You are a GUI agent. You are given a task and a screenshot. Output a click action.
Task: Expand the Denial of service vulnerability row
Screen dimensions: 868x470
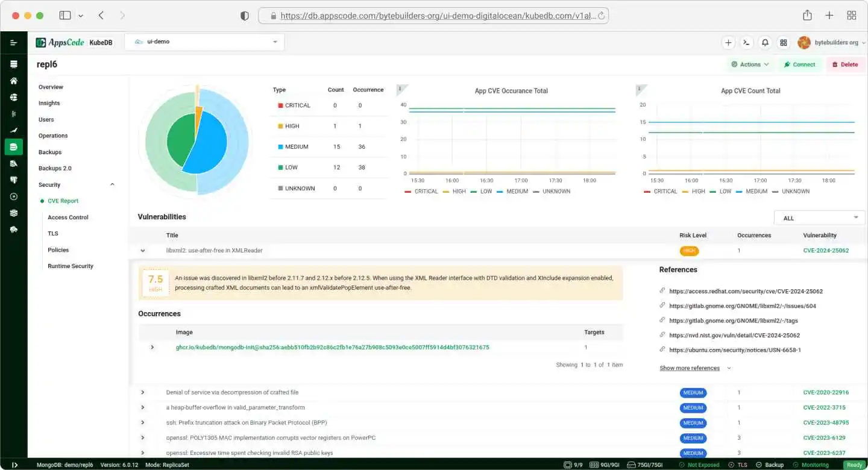143,392
